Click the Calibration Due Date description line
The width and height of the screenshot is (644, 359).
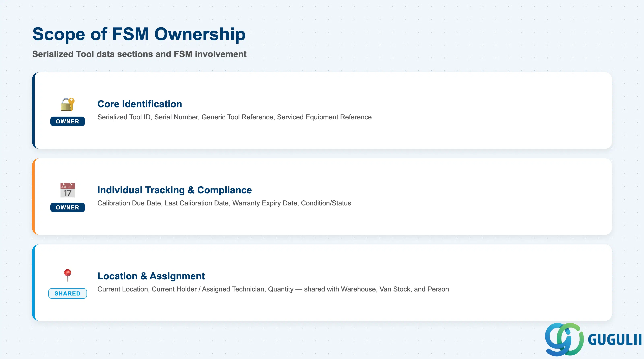tap(224, 203)
